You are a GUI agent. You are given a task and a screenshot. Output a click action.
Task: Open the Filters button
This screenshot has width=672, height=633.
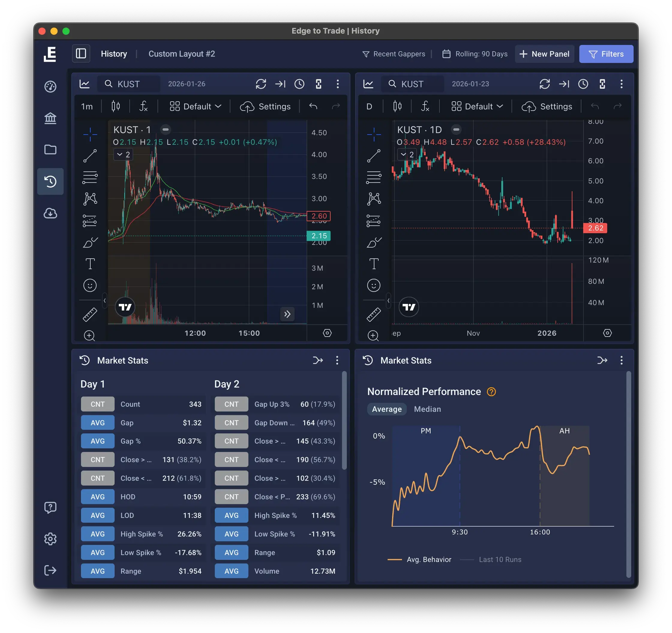[606, 54]
